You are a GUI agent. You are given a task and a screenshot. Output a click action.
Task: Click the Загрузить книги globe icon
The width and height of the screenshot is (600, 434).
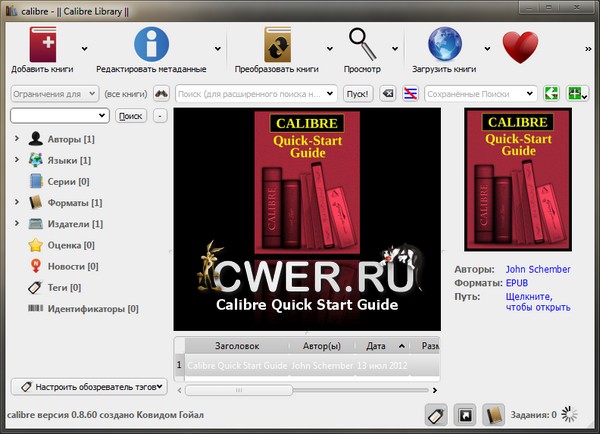(x=445, y=44)
